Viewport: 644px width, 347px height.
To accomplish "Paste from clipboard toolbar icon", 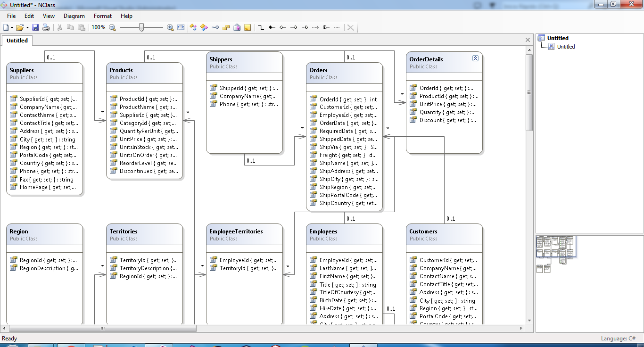I will 82,27.
